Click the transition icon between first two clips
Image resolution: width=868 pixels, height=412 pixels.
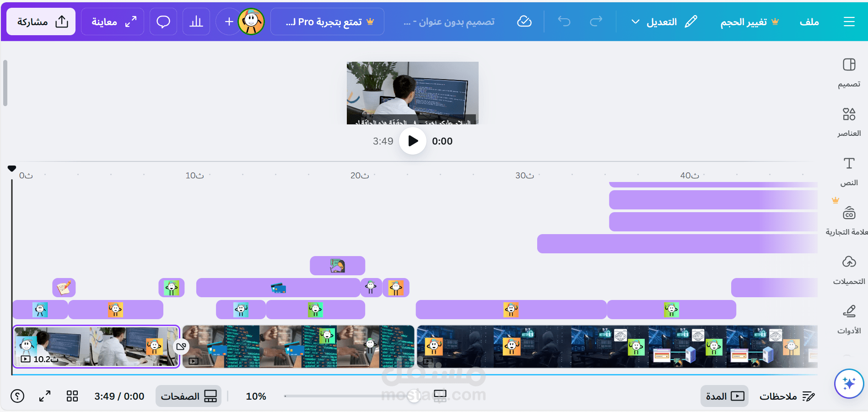tap(181, 346)
